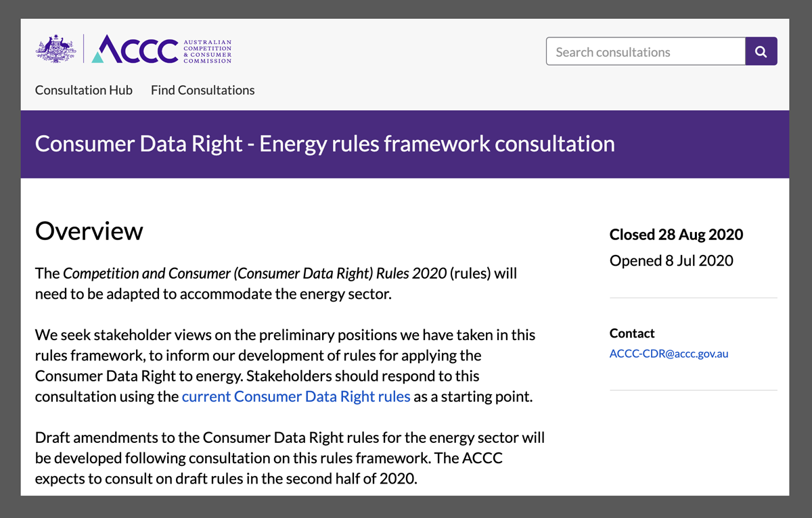Image resolution: width=812 pixels, height=518 pixels.
Task: Follow the current Consumer Data Right rules link
Action: (296, 396)
